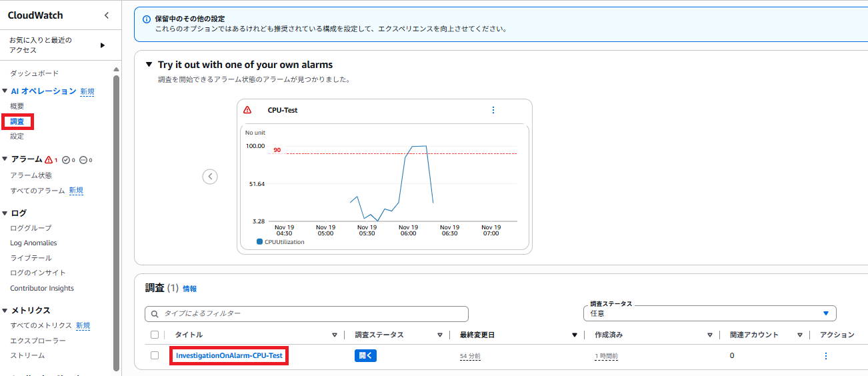Viewport: 868px width, 376px height.
Task: Toggle the CPUUtilization legend entry
Action: click(x=280, y=242)
